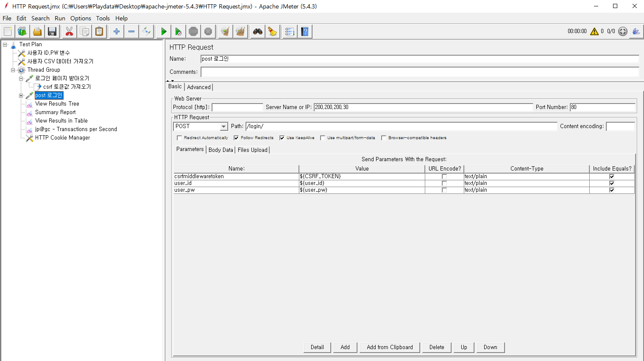Select HTTP Cookie Manager element
The height and width of the screenshot is (361, 644).
point(63,138)
